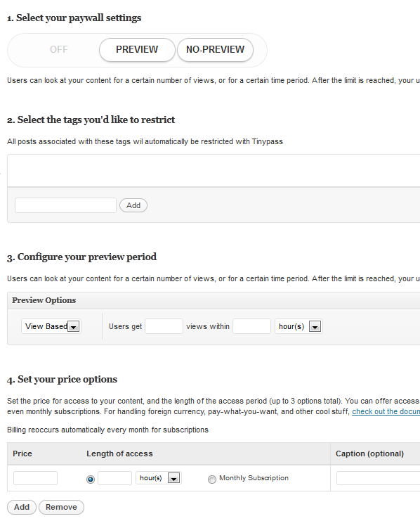Click the Remove price option button
The width and height of the screenshot is (420, 521).
[61, 507]
